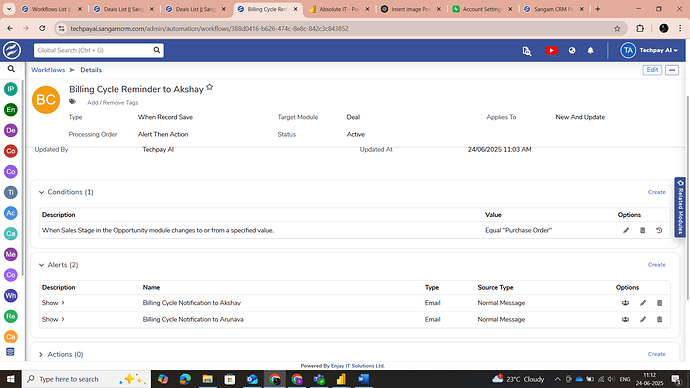Click the Edit button for this workflow
Image resolution: width=690 pixels, height=388 pixels.
point(652,70)
